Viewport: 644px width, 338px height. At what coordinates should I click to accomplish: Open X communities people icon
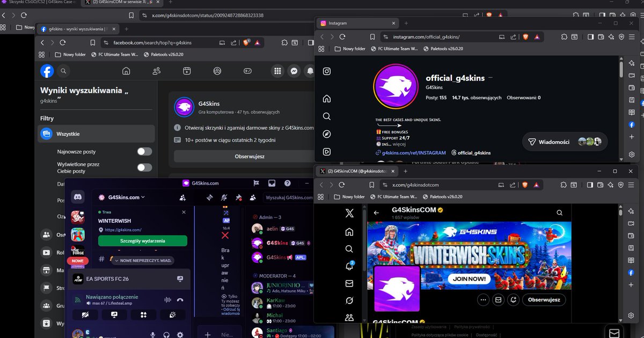click(x=349, y=318)
